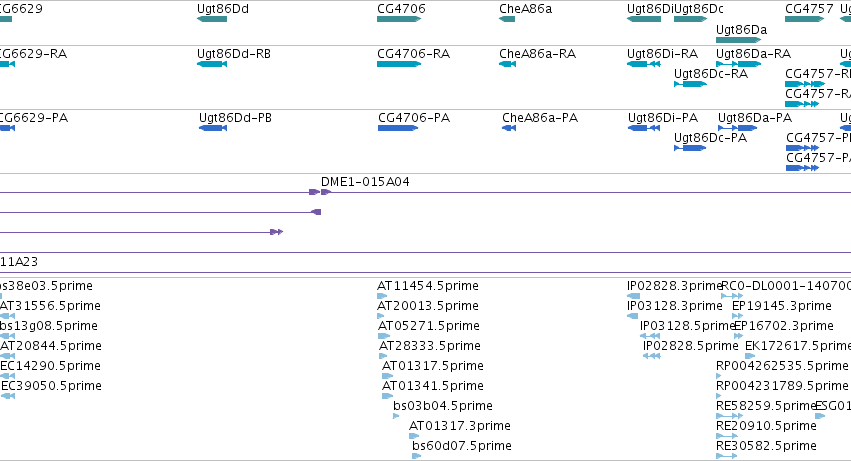
Task: Open transcript Ugt86Dd-RB label
Action: [x=234, y=54]
